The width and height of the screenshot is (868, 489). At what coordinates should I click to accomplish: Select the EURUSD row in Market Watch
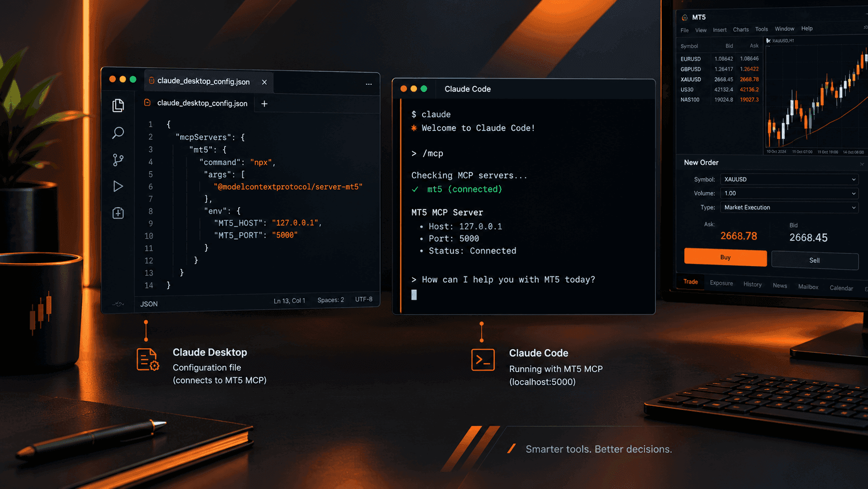pyautogui.click(x=720, y=59)
